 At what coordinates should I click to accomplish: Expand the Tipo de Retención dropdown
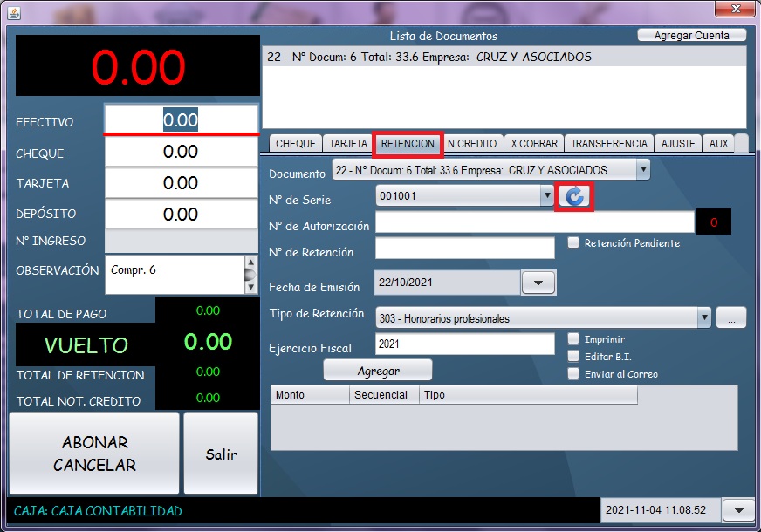pyautogui.click(x=703, y=318)
